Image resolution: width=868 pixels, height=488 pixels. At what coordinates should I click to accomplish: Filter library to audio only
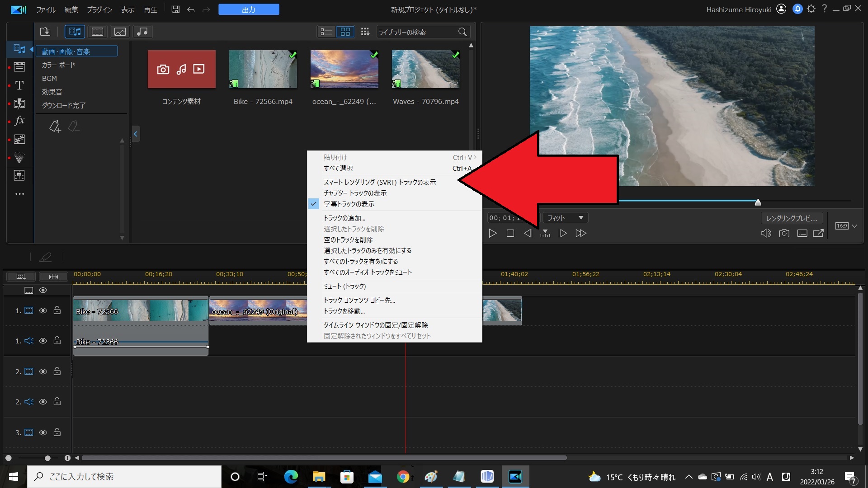tap(142, 32)
